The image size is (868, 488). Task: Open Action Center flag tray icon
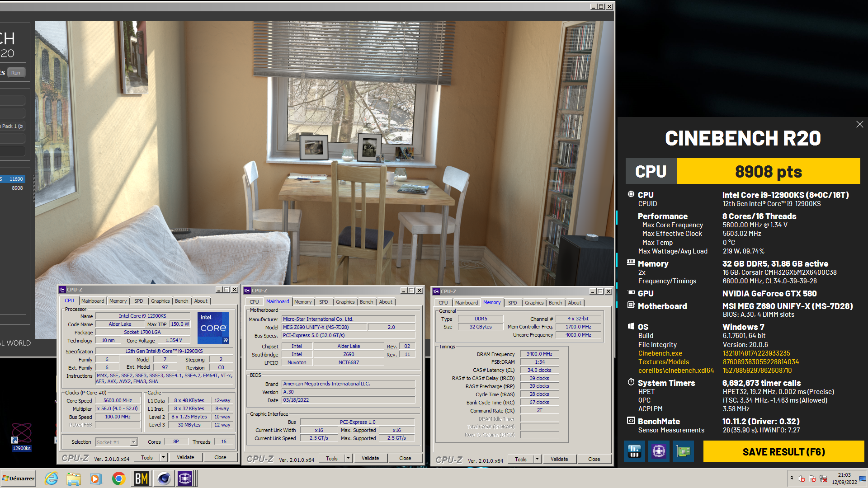(x=812, y=479)
